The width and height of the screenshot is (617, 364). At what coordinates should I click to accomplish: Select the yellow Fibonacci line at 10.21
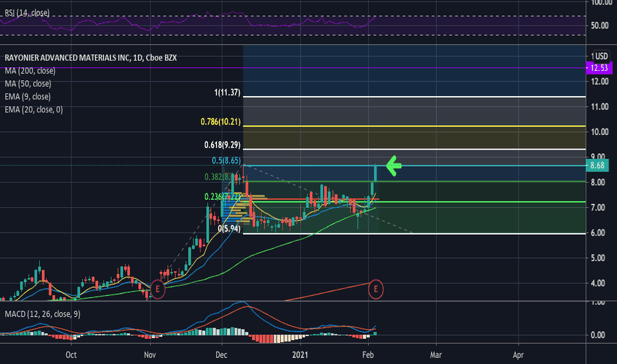point(414,126)
